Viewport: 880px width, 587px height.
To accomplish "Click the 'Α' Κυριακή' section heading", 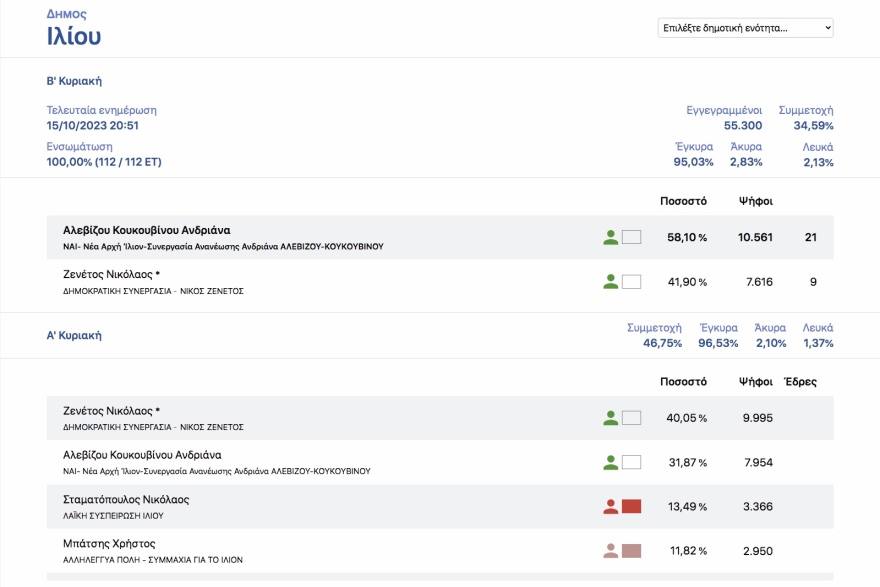I will [74, 336].
